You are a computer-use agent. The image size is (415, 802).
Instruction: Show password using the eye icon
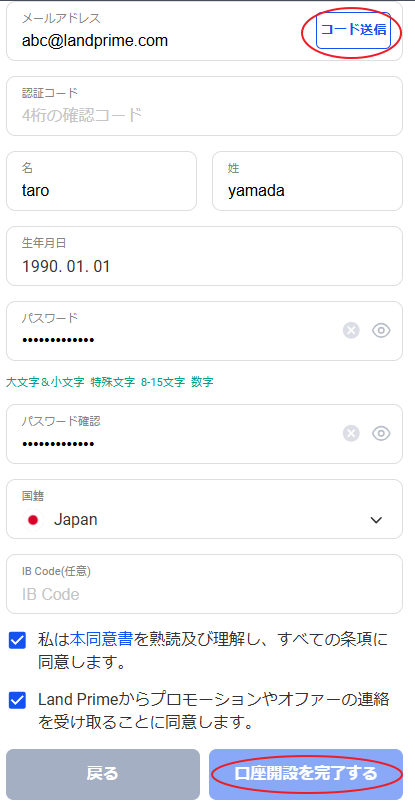pyautogui.click(x=381, y=331)
